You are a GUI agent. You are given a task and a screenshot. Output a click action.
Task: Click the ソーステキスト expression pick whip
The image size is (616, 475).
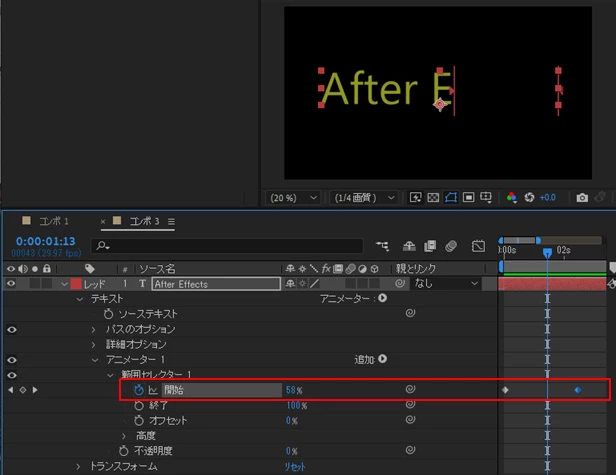coord(410,313)
